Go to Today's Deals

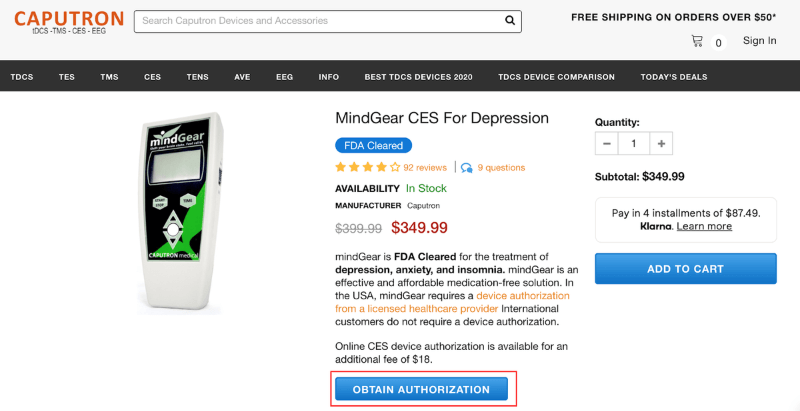click(x=674, y=77)
